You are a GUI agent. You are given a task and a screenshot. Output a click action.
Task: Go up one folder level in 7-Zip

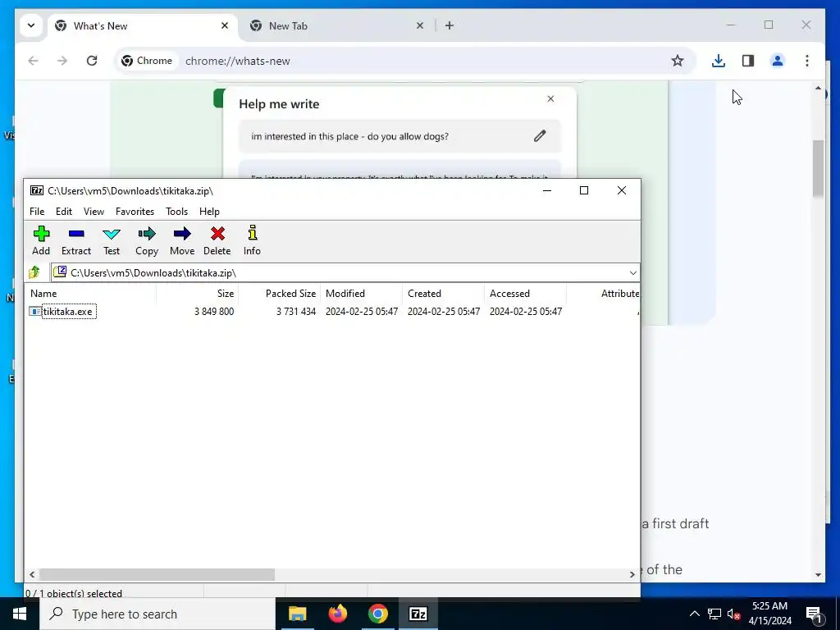click(x=34, y=272)
